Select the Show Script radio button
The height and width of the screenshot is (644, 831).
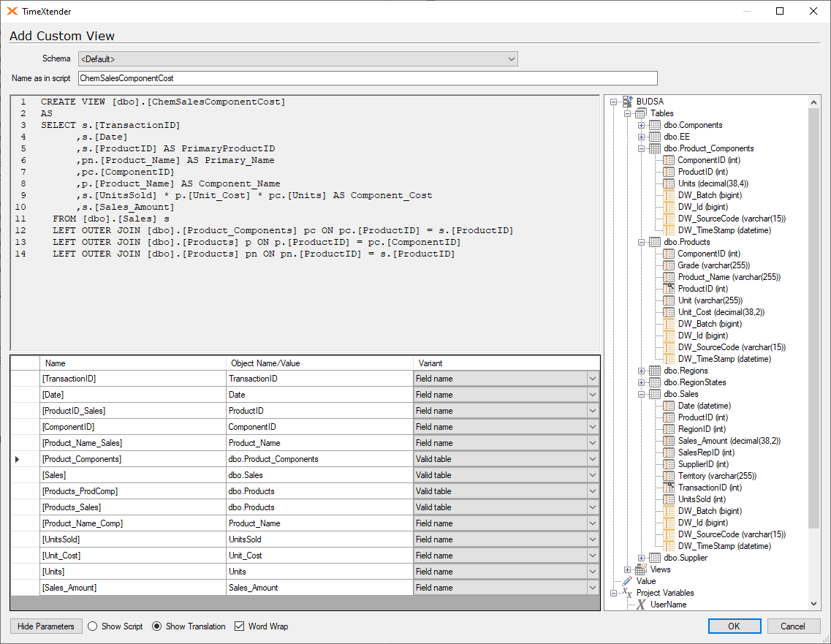92,626
